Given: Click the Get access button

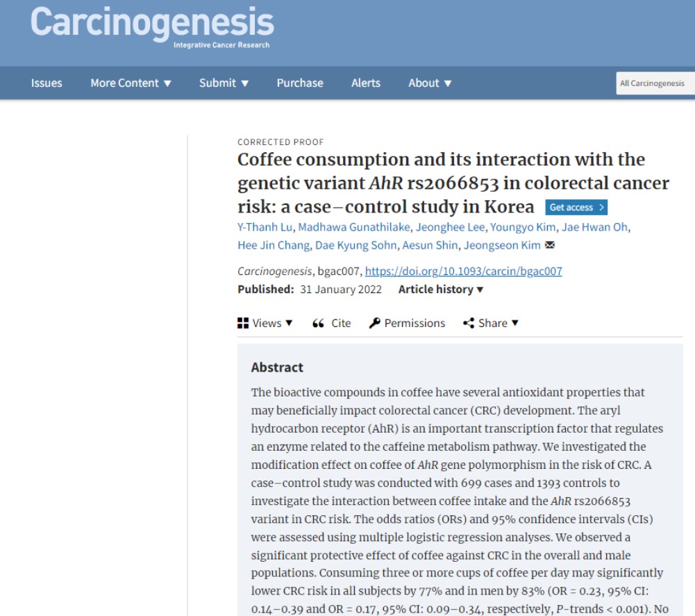Looking at the screenshot, I should [576, 207].
